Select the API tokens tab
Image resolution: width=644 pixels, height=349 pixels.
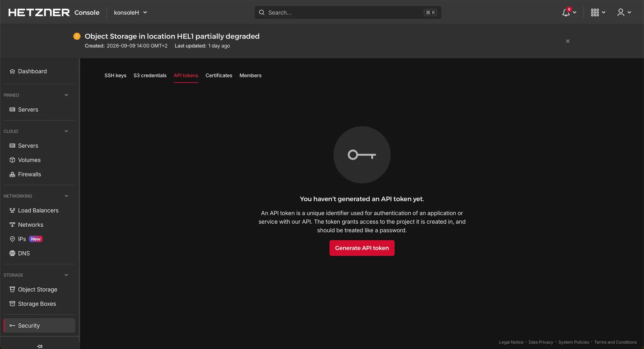pyautogui.click(x=186, y=76)
